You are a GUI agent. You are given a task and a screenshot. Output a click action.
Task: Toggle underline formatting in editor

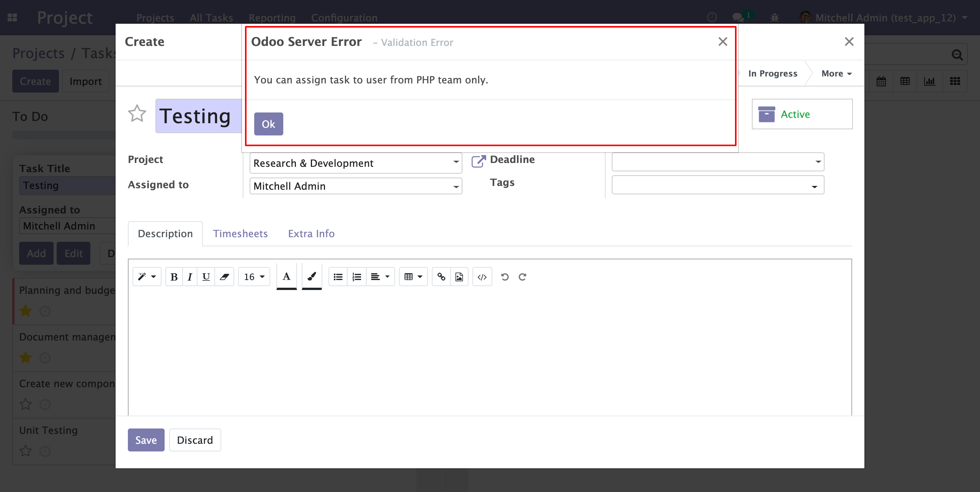pyautogui.click(x=206, y=277)
